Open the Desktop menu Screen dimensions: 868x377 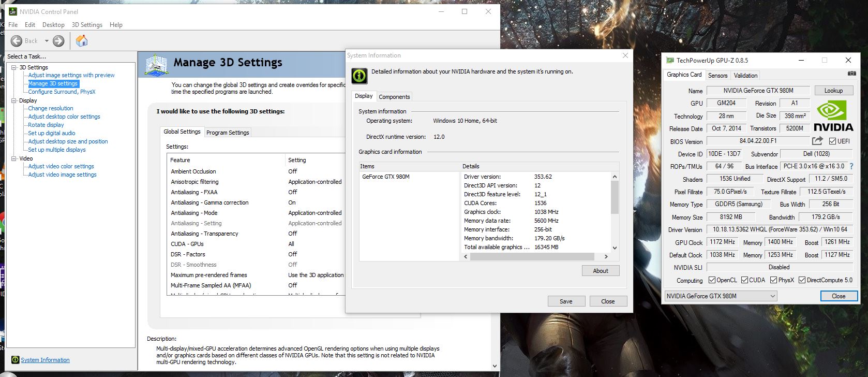point(53,25)
